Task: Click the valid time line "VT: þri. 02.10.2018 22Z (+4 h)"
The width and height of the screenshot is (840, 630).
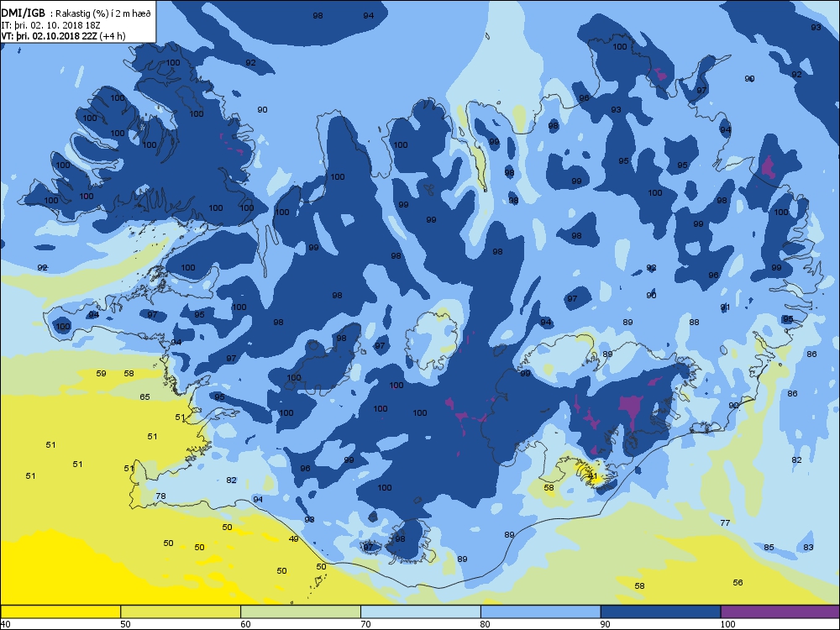Action: click(x=63, y=36)
